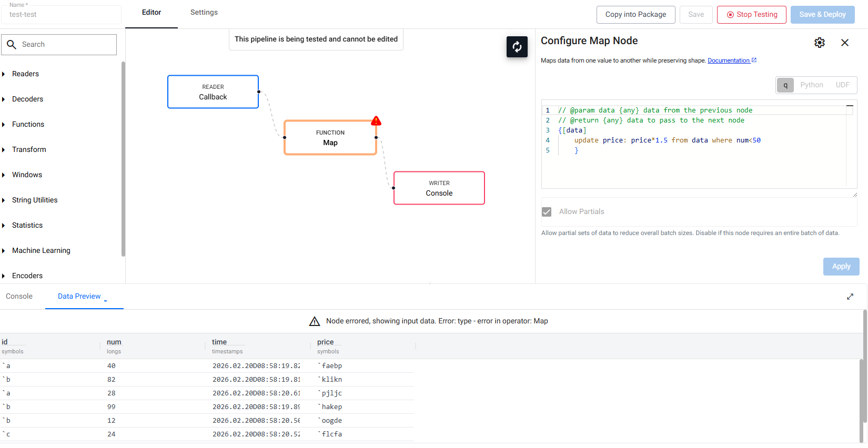The image size is (868, 448).
Task: Open the Console tab
Action: pos(19,297)
